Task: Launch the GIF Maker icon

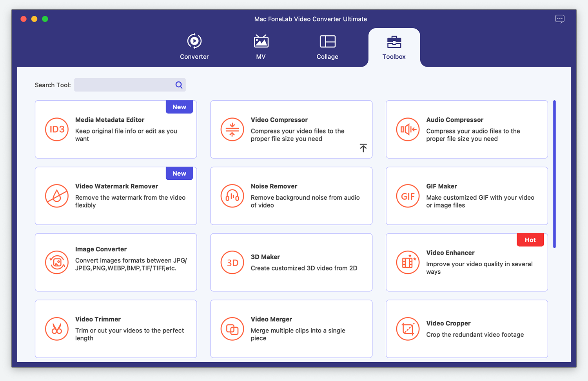Action: [x=408, y=196]
